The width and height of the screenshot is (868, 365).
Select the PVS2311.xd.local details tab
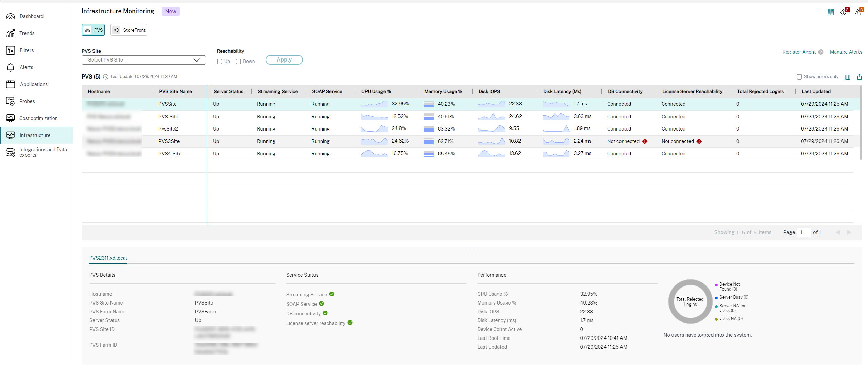[108, 258]
